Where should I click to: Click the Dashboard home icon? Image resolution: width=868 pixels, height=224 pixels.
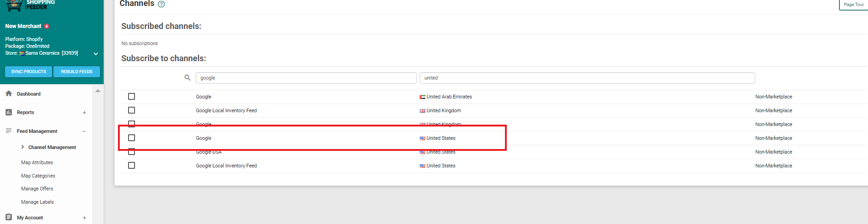(8, 93)
